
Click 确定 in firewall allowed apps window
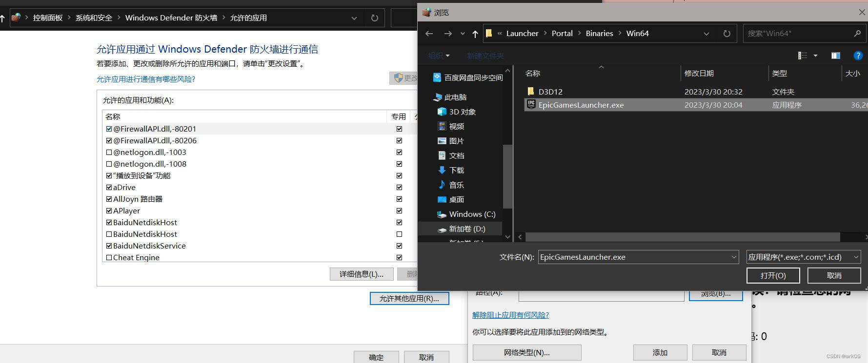pyautogui.click(x=376, y=357)
